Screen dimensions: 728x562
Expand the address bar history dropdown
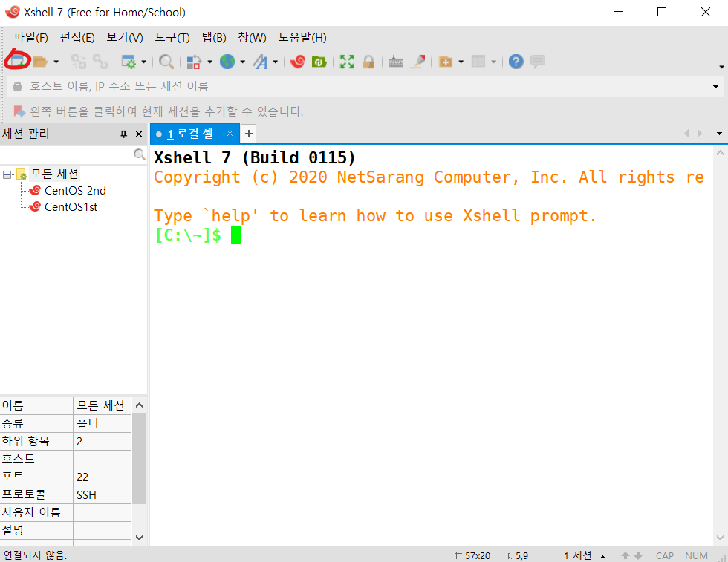coord(715,87)
